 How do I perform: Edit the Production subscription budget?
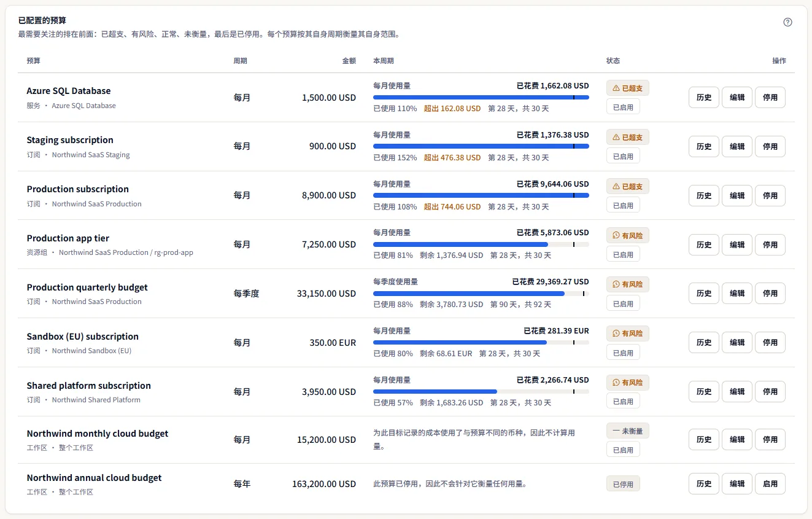[x=737, y=195]
